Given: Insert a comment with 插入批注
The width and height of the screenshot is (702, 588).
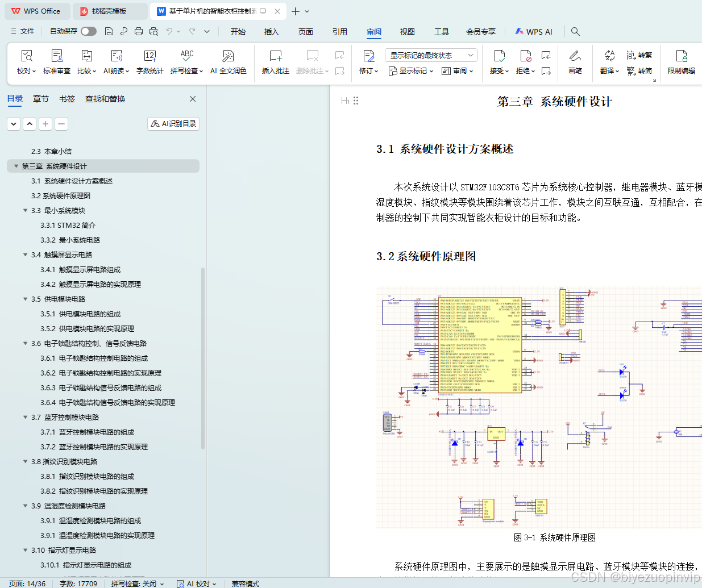Looking at the screenshot, I should [x=275, y=62].
